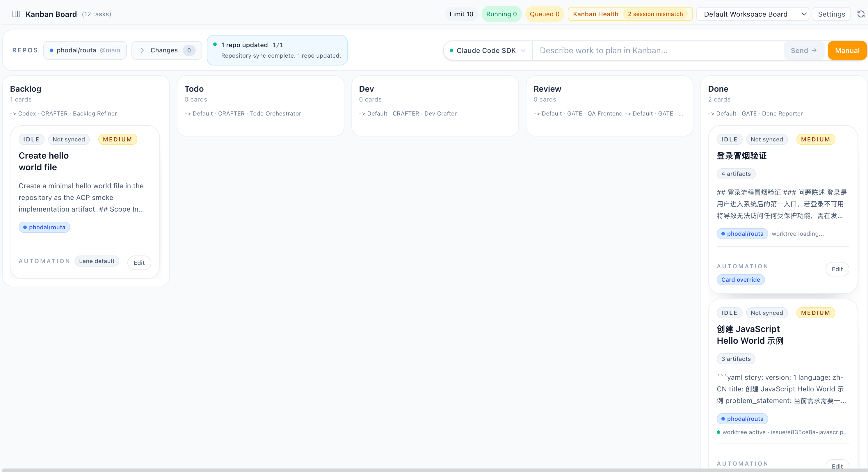This screenshot has width=868, height=472.
Task: Click the yaml story description text
Action: tap(781, 389)
